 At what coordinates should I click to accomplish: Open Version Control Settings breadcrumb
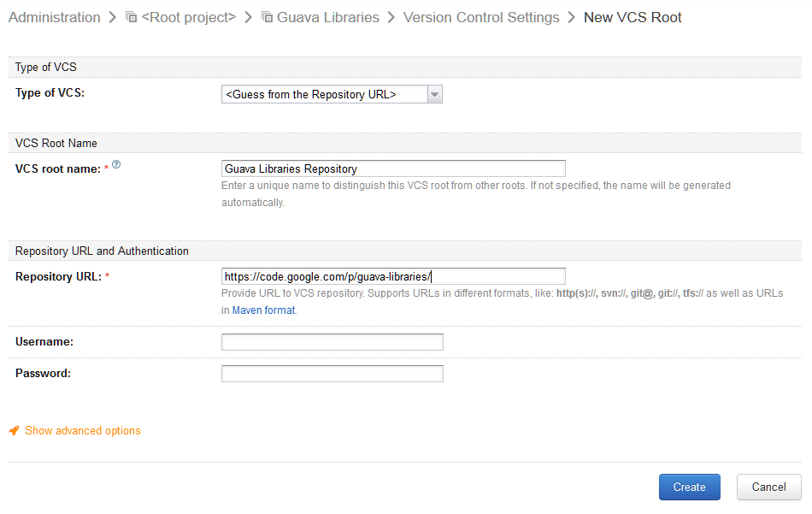pyautogui.click(x=481, y=17)
